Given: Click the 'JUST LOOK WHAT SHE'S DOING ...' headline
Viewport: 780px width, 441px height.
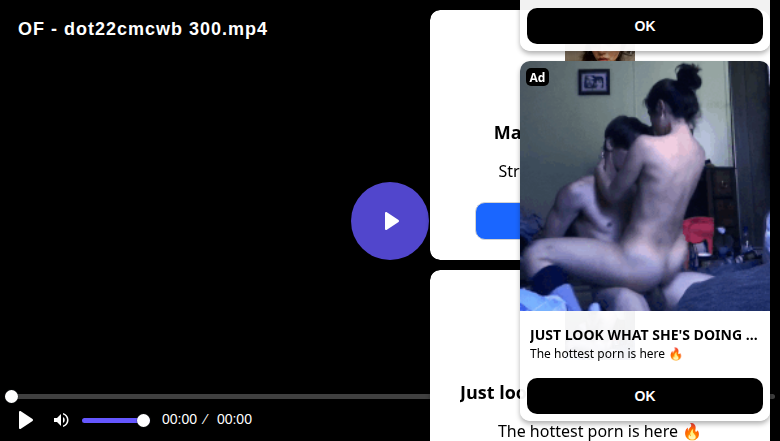Looking at the screenshot, I should (x=644, y=335).
